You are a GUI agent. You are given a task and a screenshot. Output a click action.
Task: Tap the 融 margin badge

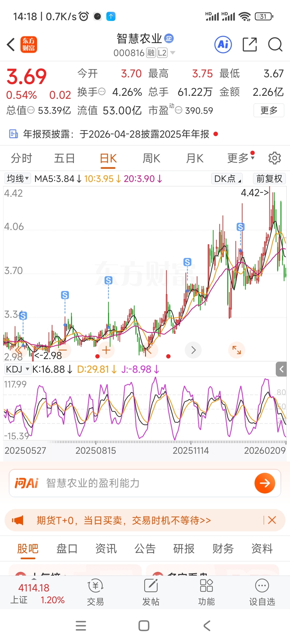[x=151, y=53]
